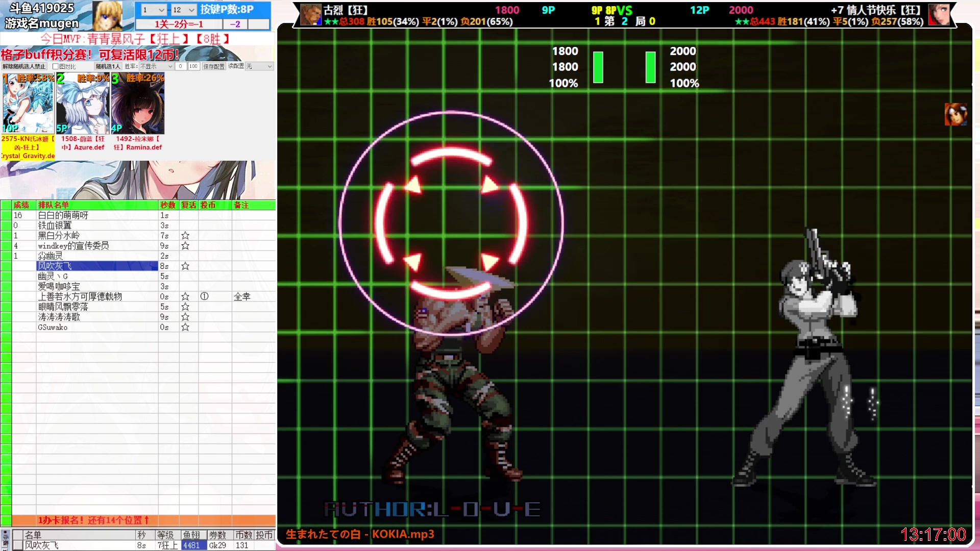Viewport: 980px width, 551px height.
Task: Click the right green health bar
Action: pyautogui.click(x=650, y=67)
